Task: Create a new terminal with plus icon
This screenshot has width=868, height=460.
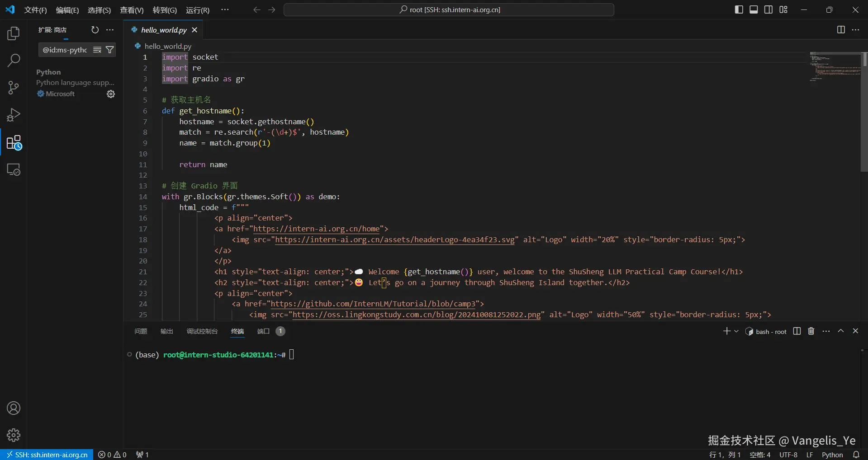Action: [726, 331]
